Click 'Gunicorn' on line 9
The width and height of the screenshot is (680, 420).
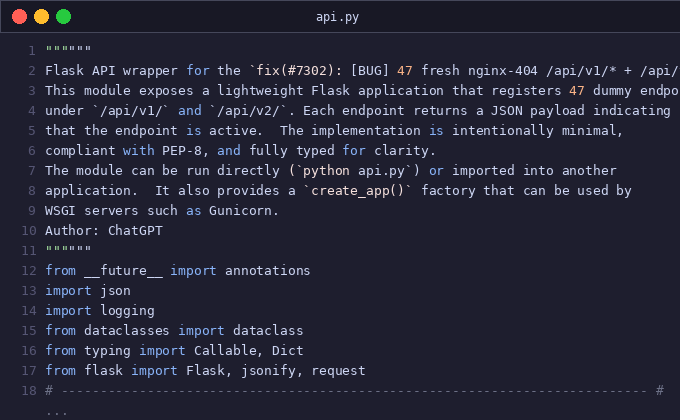pos(240,210)
